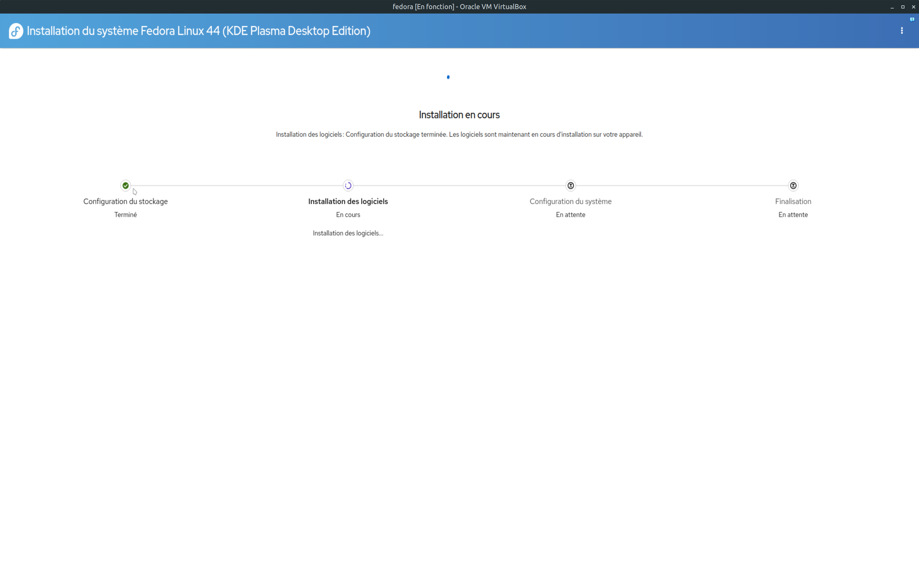Select the Installation des logiciels step title

(x=348, y=201)
